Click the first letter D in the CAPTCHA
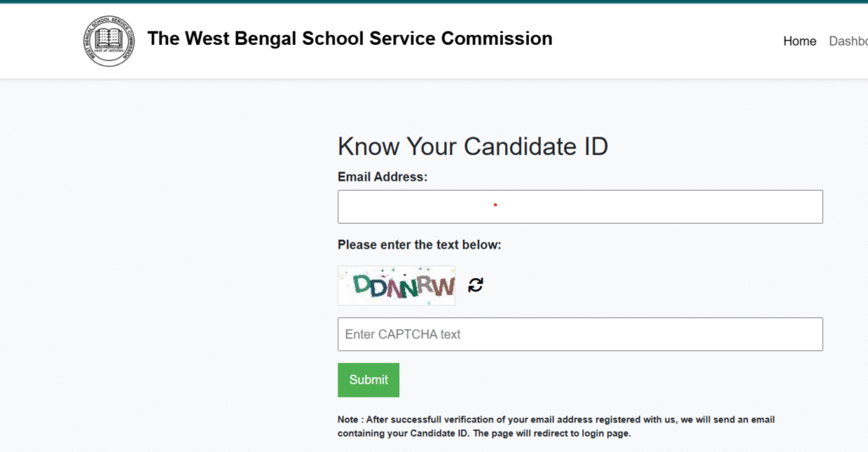The width and height of the screenshot is (868, 452). click(362, 285)
